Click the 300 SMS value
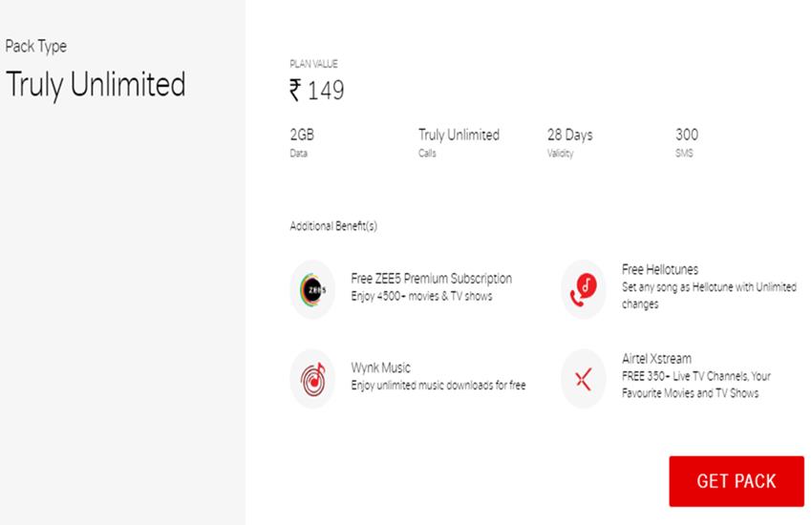This screenshot has height=525, width=812. pos(686,136)
